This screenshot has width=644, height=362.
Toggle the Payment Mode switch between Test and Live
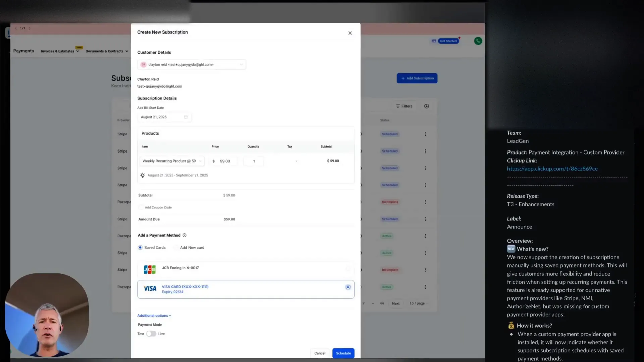151,334
